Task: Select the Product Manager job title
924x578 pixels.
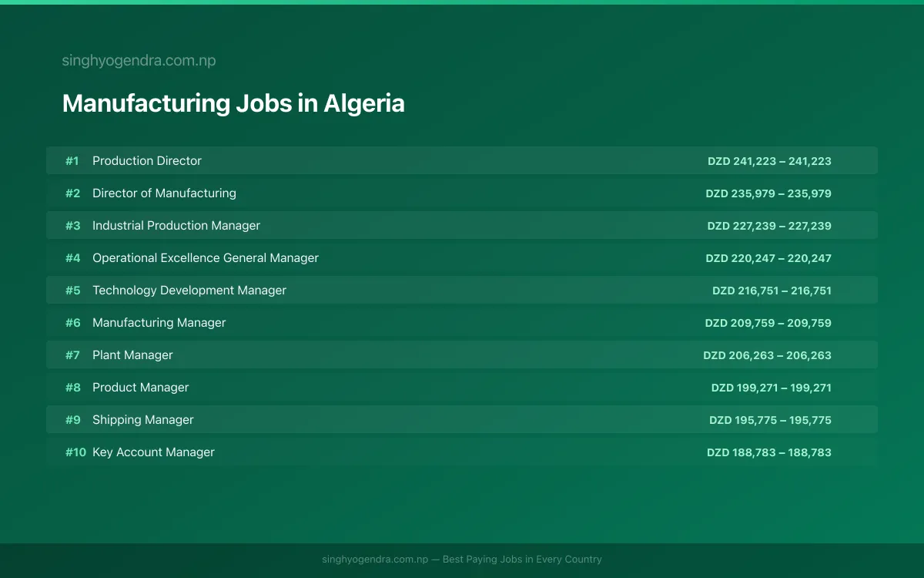Action: 140,388
